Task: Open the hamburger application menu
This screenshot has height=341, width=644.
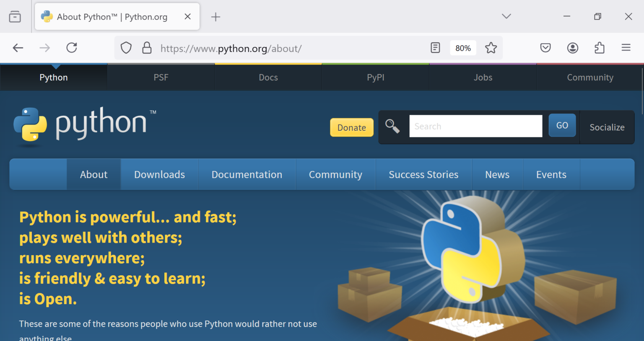Action: pyautogui.click(x=626, y=48)
